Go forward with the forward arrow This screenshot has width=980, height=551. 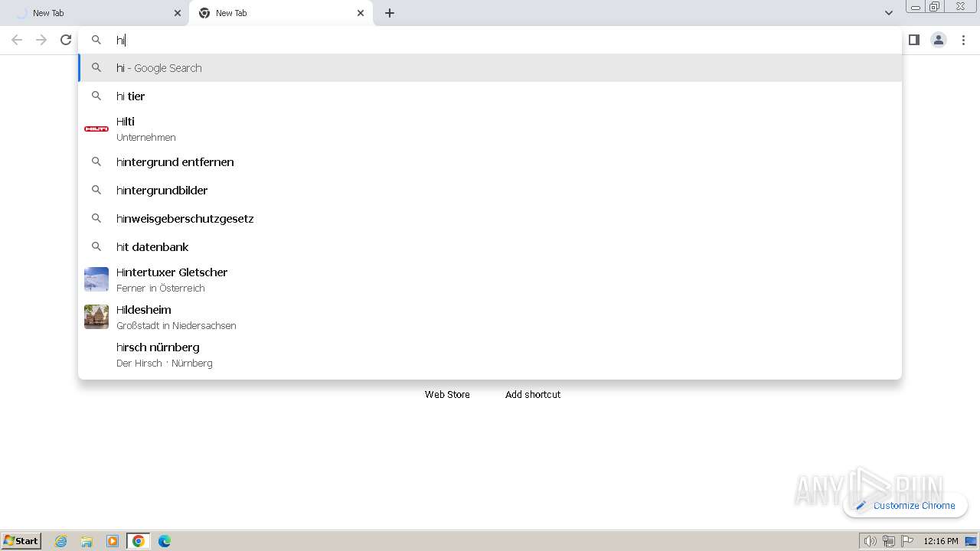click(x=41, y=40)
